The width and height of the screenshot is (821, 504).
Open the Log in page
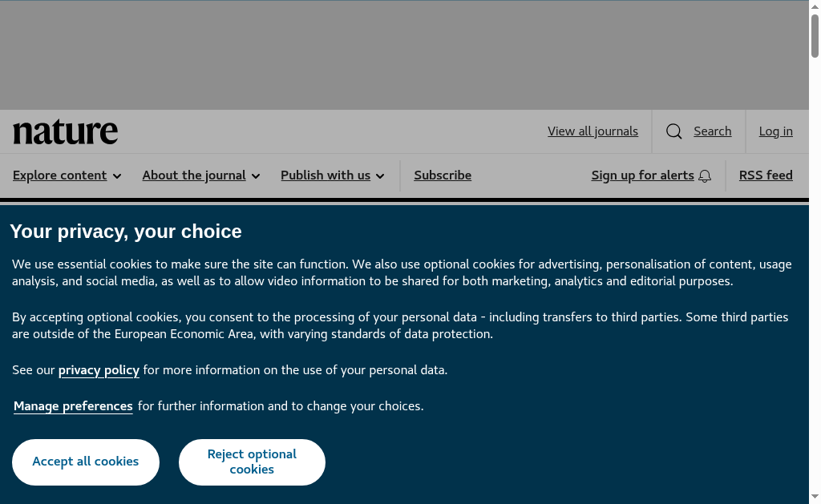coord(776,131)
